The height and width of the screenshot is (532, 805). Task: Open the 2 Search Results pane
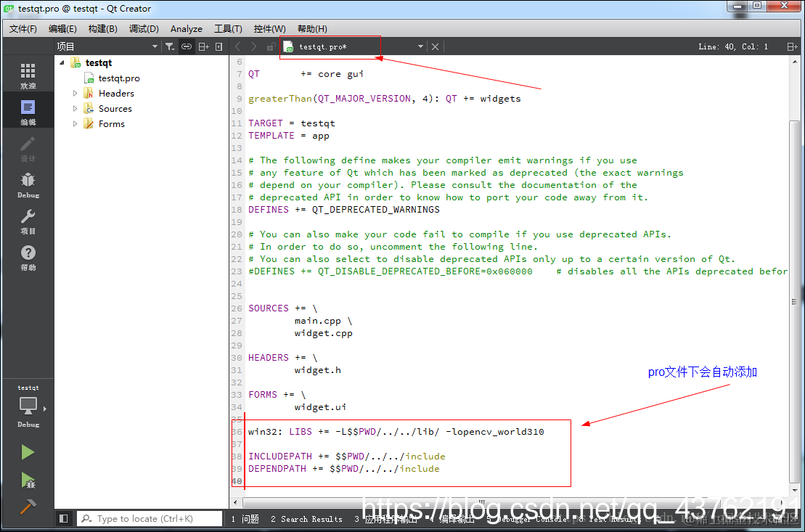click(306, 519)
